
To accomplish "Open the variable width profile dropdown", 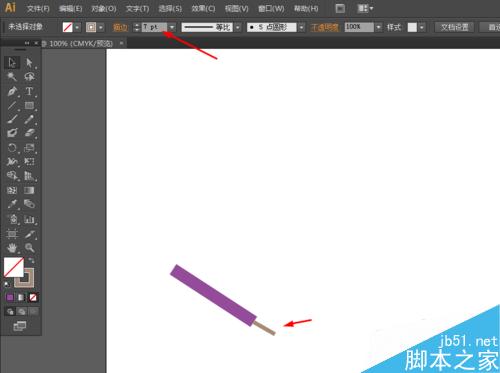I will coord(238,27).
